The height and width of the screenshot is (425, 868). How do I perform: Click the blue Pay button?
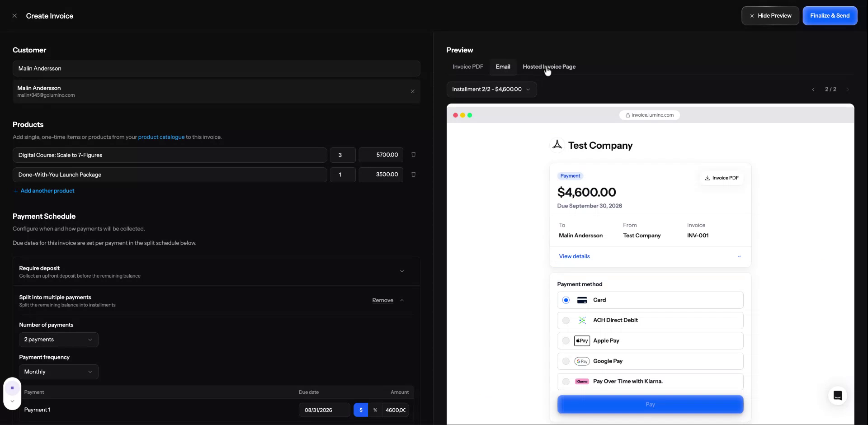tap(650, 405)
